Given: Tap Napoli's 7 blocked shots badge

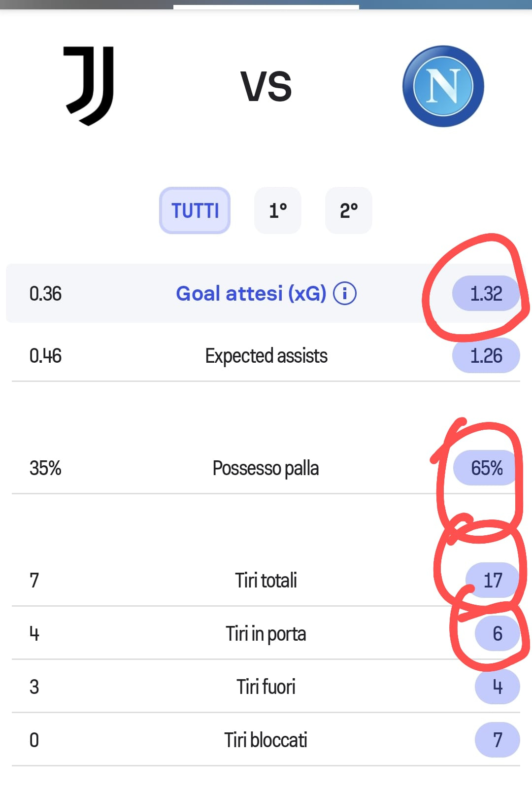Looking at the screenshot, I should (x=498, y=740).
